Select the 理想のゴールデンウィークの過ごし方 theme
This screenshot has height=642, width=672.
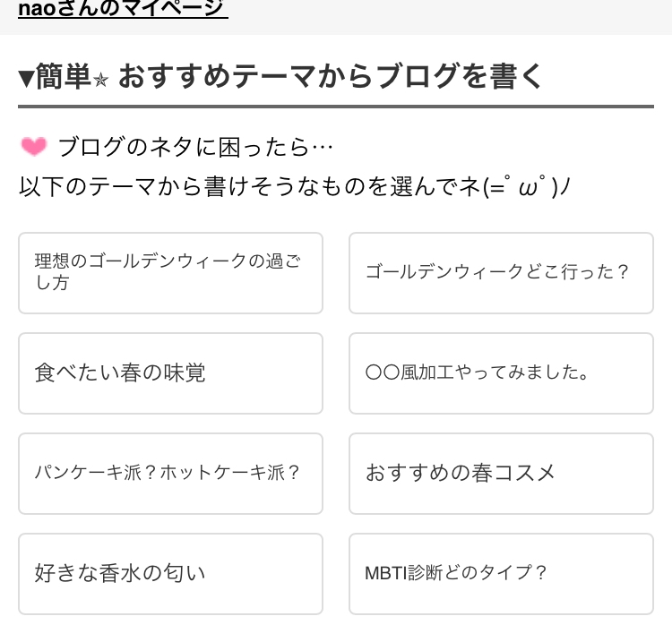(x=170, y=272)
